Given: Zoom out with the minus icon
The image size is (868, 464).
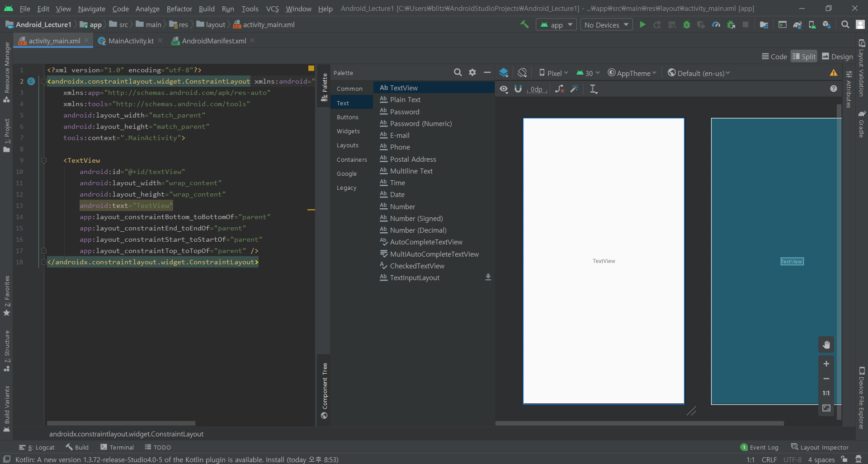Looking at the screenshot, I should 826,379.
